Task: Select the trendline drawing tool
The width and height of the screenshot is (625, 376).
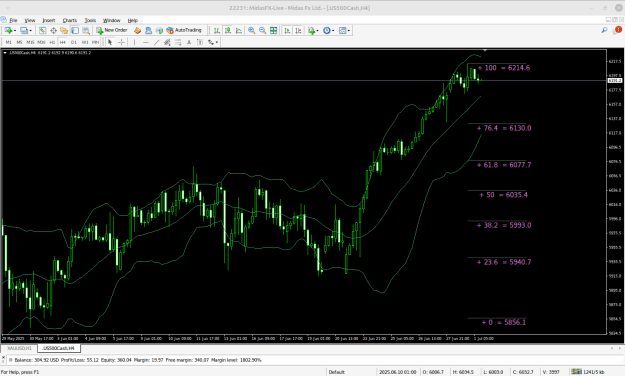Action: point(156,42)
